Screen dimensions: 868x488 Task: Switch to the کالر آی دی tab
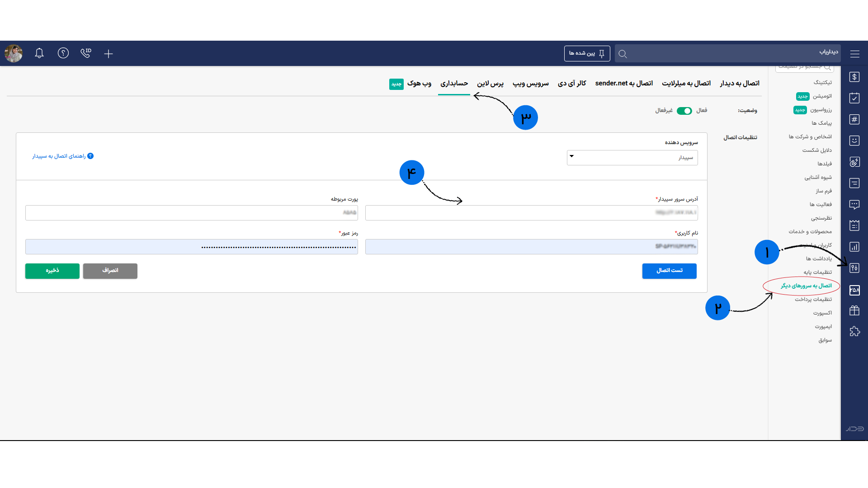point(572,84)
